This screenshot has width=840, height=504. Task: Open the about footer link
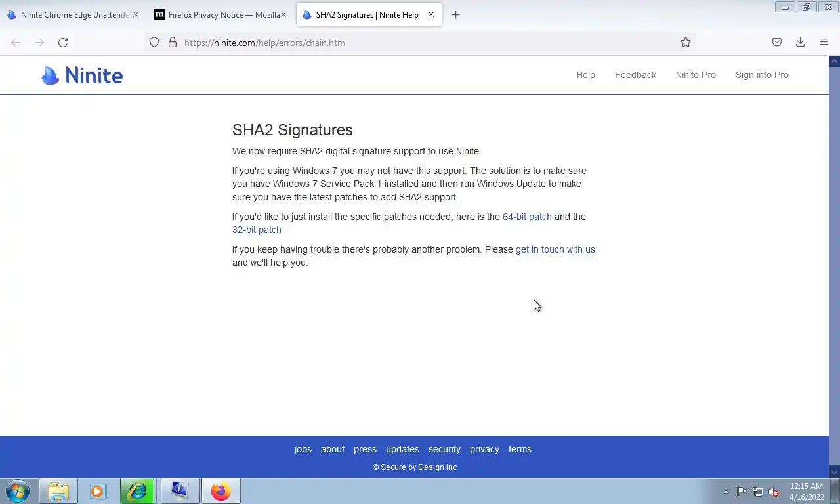pyautogui.click(x=333, y=449)
